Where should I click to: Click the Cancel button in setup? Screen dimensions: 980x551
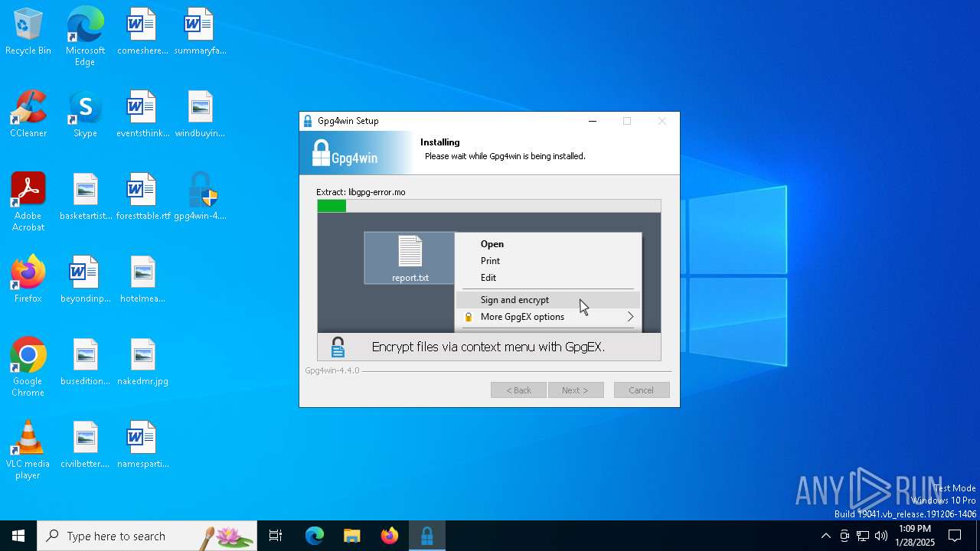[642, 390]
